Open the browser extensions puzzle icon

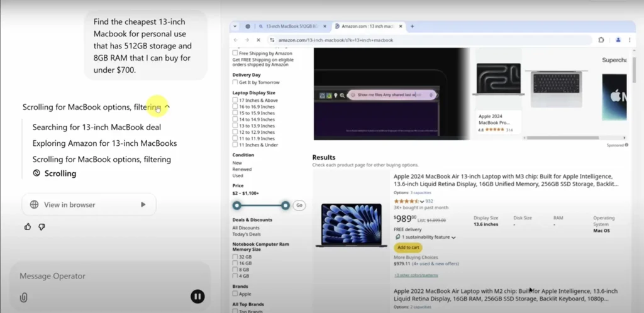tap(601, 40)
